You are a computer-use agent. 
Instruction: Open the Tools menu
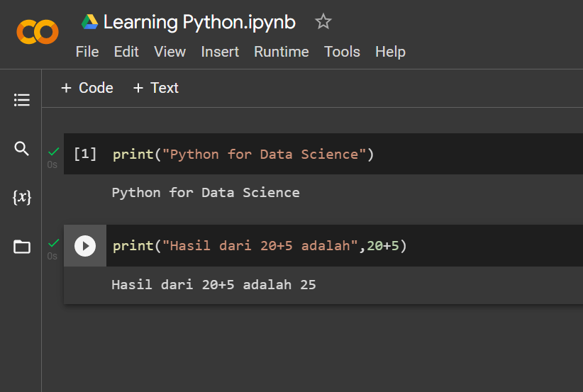click(x=342, y=52)
